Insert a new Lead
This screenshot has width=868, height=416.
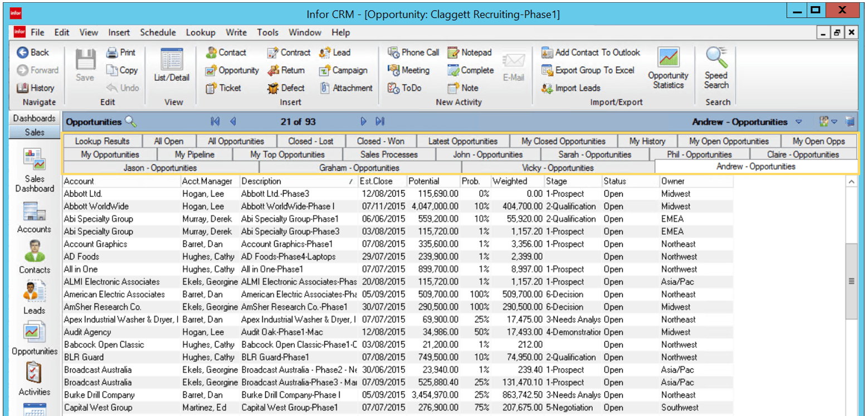point(335,52)
